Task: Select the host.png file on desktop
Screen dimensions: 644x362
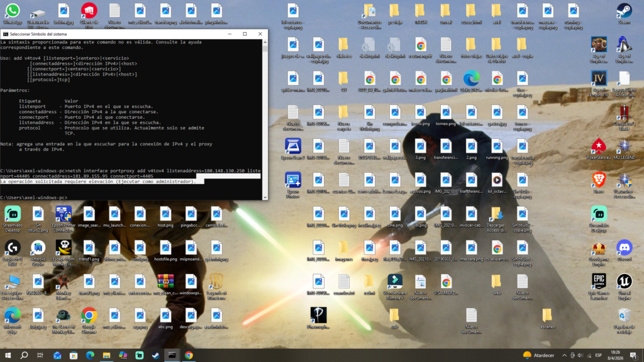Action: [x=165, y=214]
